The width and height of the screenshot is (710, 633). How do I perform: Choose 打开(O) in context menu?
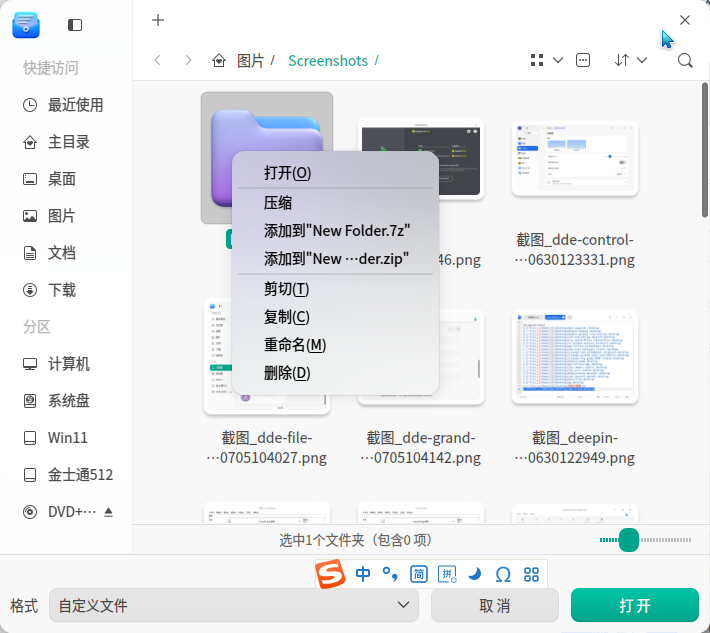336,173
